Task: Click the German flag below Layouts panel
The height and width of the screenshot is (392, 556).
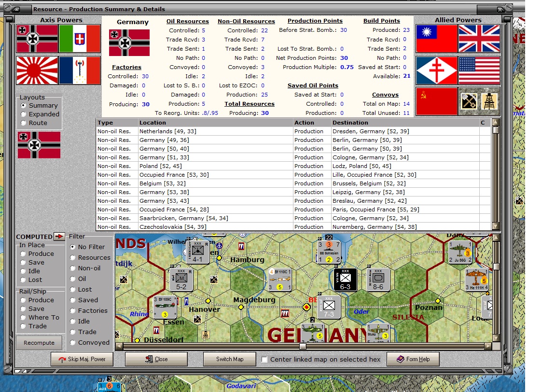Action: point(39,145)
